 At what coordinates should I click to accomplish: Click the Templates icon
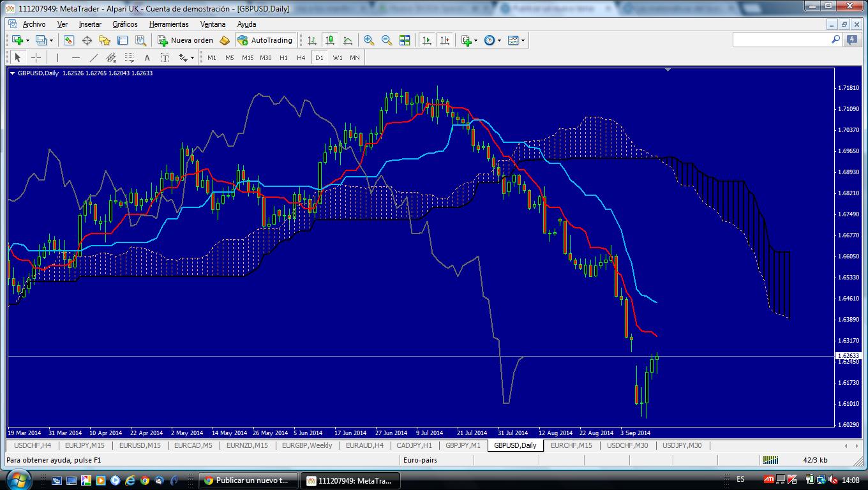click(x=513, y=40)
